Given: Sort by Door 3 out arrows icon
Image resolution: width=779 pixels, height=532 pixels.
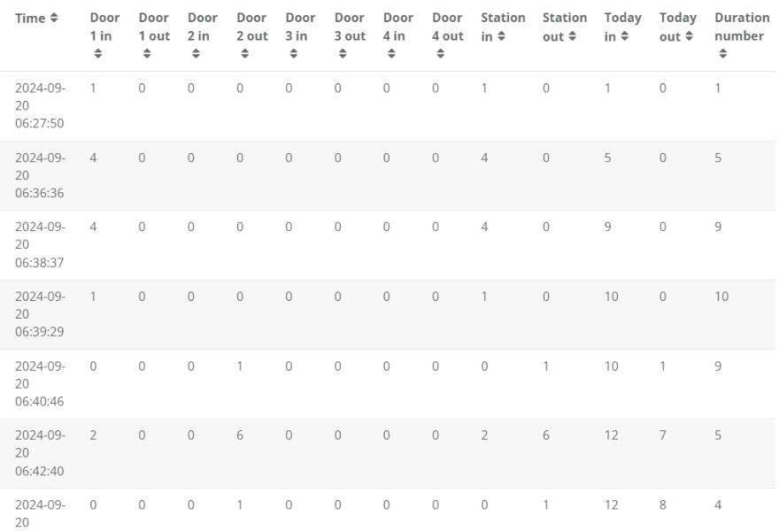Looking at the screenshot, I should 343,54.
